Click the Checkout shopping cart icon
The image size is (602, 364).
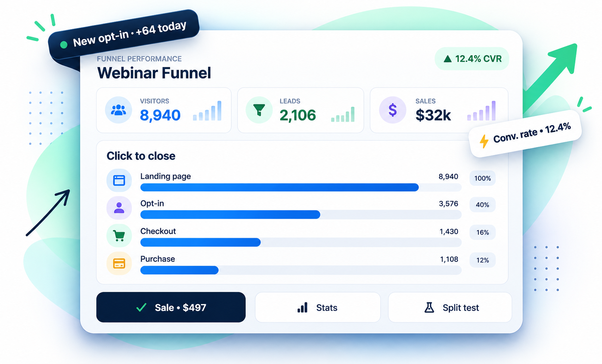click(x=119, y=236)
